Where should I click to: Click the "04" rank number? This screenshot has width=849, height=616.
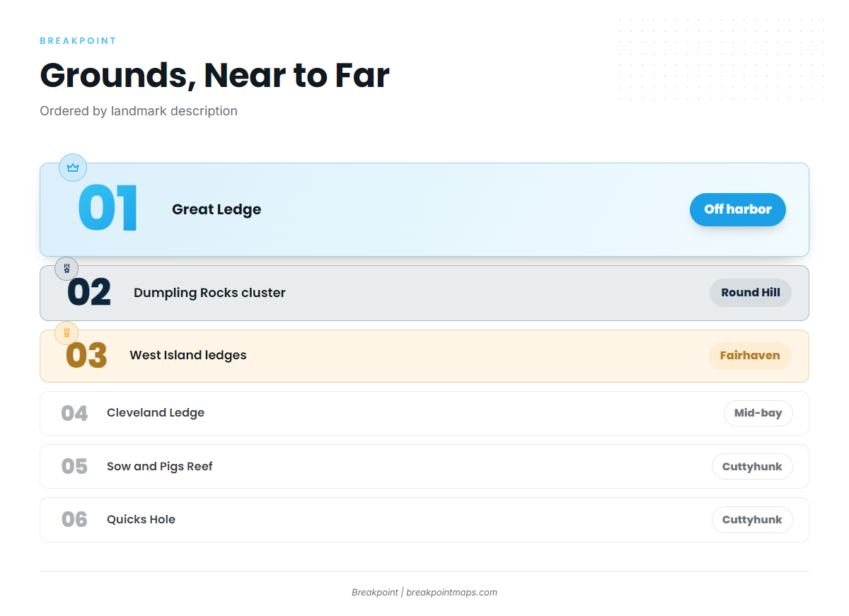(74, 414)
